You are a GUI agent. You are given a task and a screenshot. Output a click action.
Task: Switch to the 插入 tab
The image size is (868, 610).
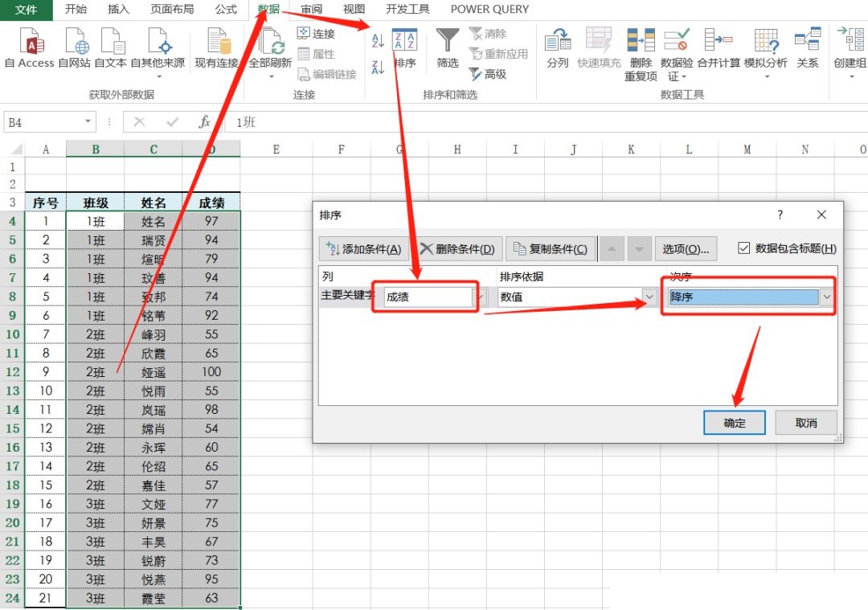point(118,10)
